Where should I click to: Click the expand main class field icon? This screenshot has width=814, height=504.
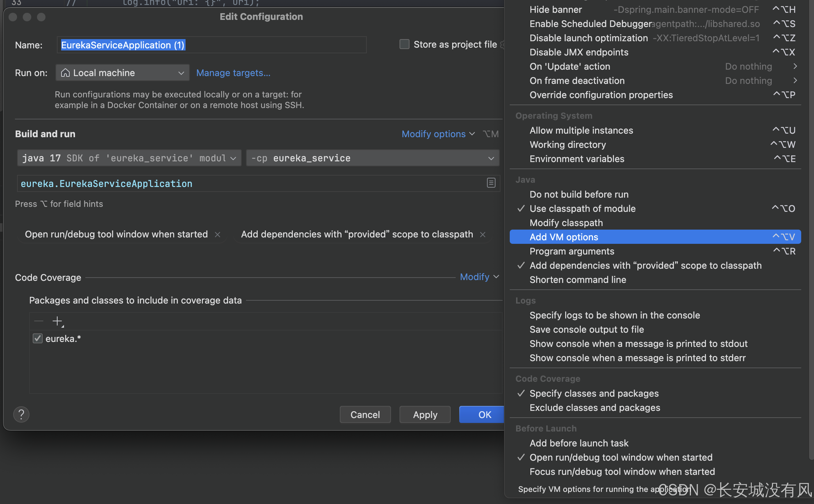tap(491, 183)
